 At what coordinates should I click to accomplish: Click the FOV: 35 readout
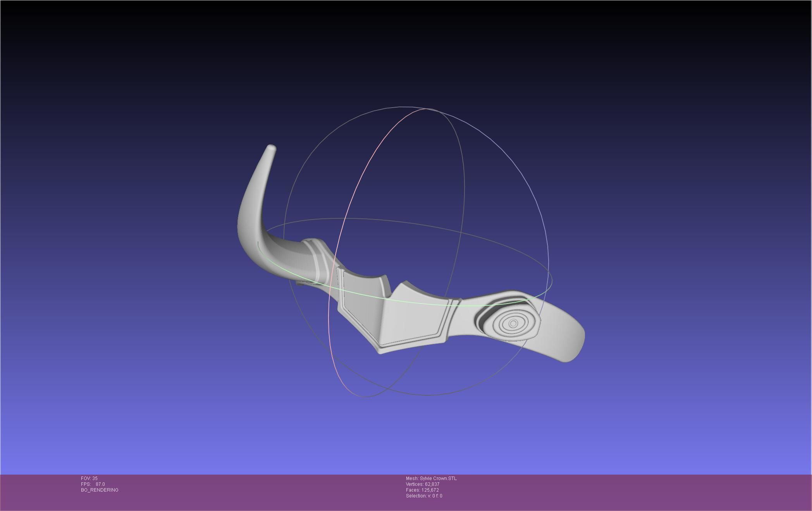point(89,478)
